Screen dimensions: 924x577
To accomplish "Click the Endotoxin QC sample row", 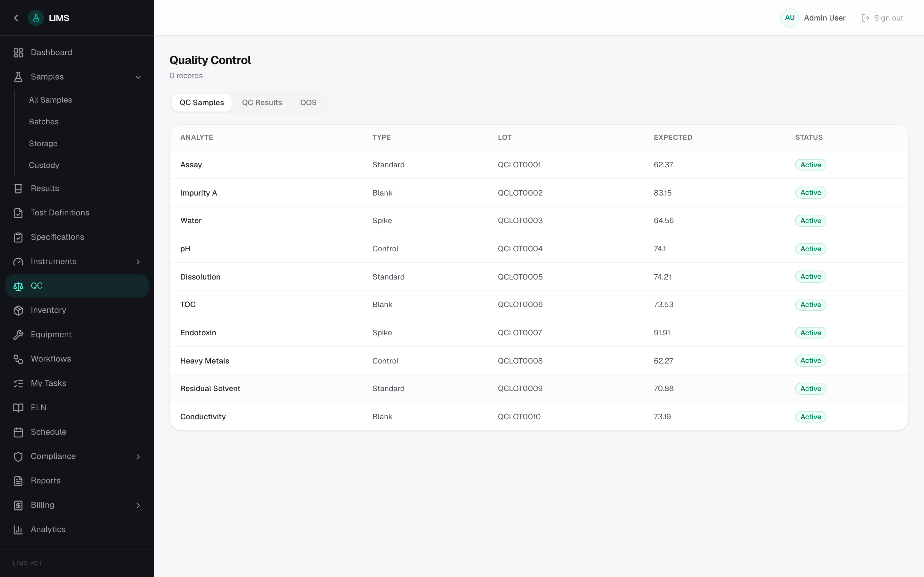I will point(539,333).
